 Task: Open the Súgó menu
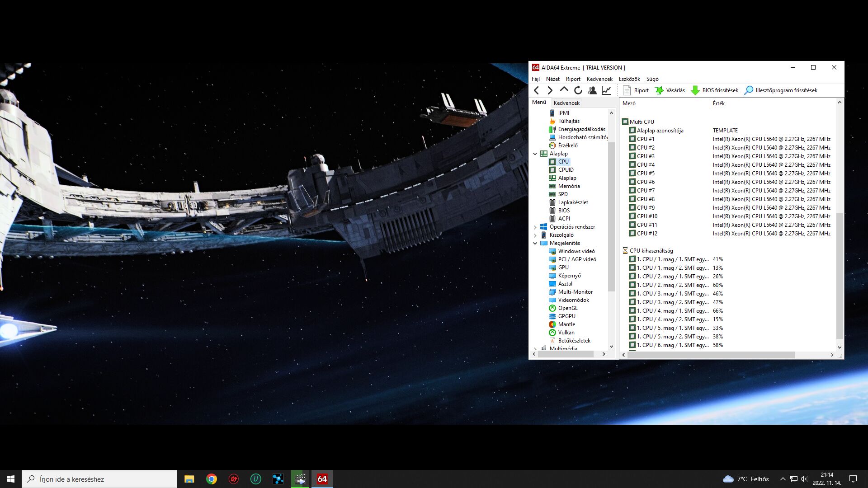point(652,79)
